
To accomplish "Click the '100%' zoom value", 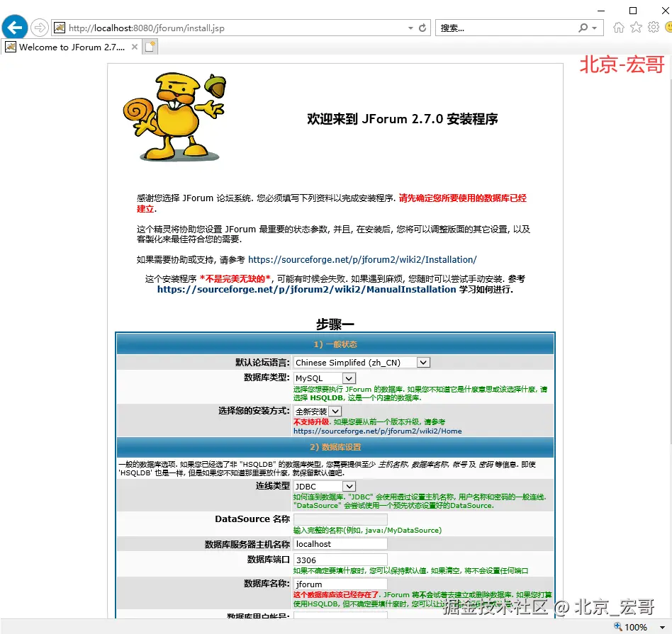I will [636, 627].
